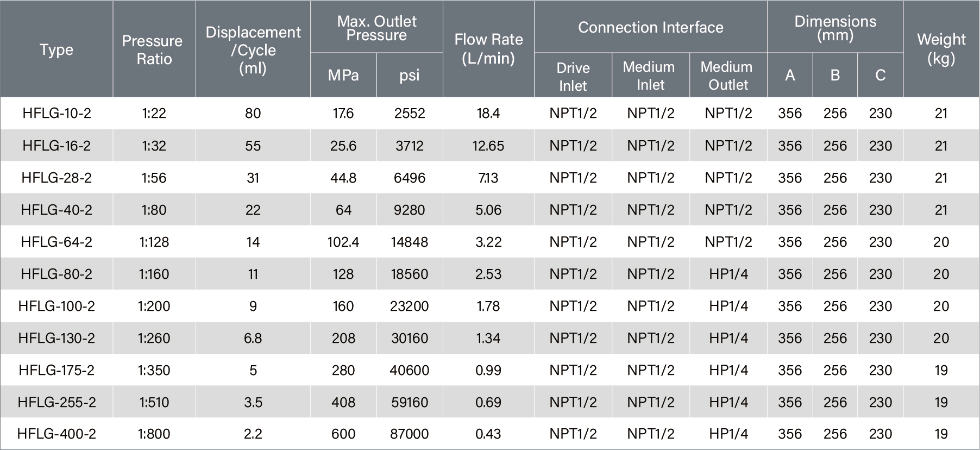980x450 pixels.
Task: Click the 12.65 flow rate cell
Action: (x=488, y=146)
